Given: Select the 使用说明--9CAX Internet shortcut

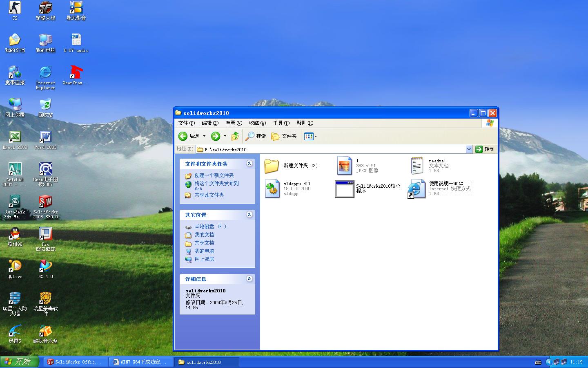Looking at the screenshot, I should 439,188.
